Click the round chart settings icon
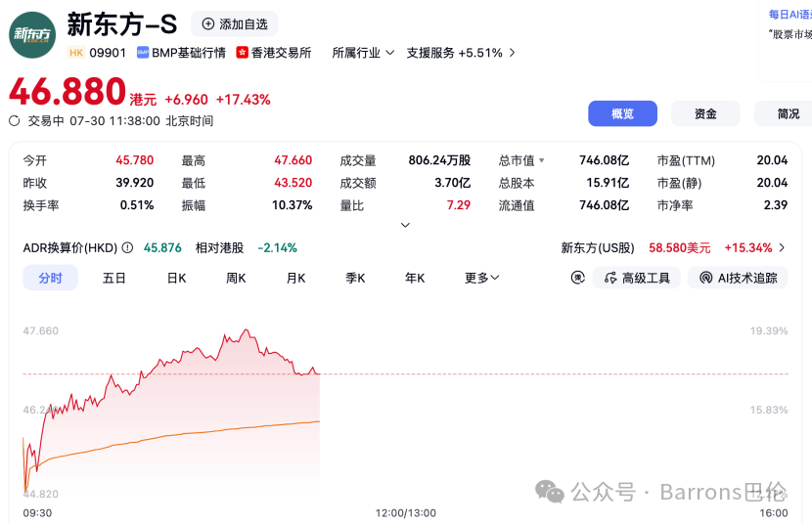Viewport: 812px width, 524px height. coord(578,278)
